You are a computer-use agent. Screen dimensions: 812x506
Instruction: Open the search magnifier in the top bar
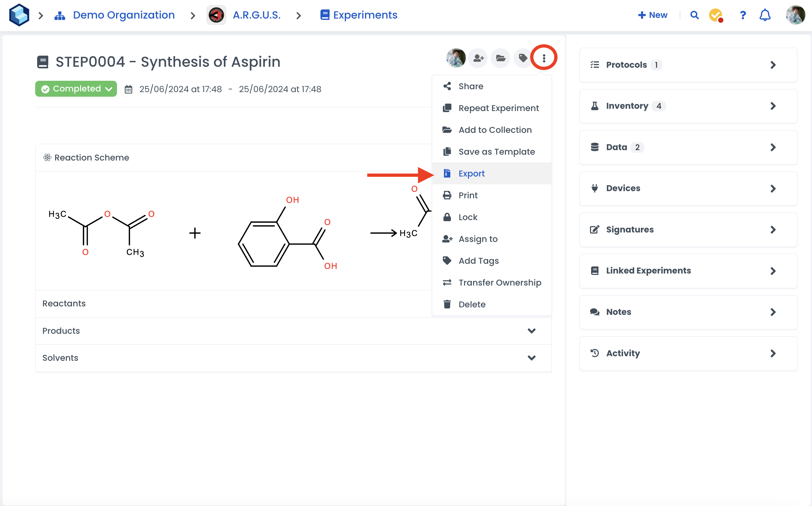tap(694, 15)
